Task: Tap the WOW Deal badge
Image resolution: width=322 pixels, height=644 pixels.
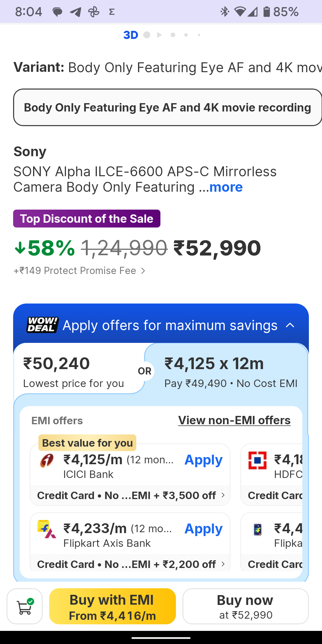Action: tap(43, 325)
